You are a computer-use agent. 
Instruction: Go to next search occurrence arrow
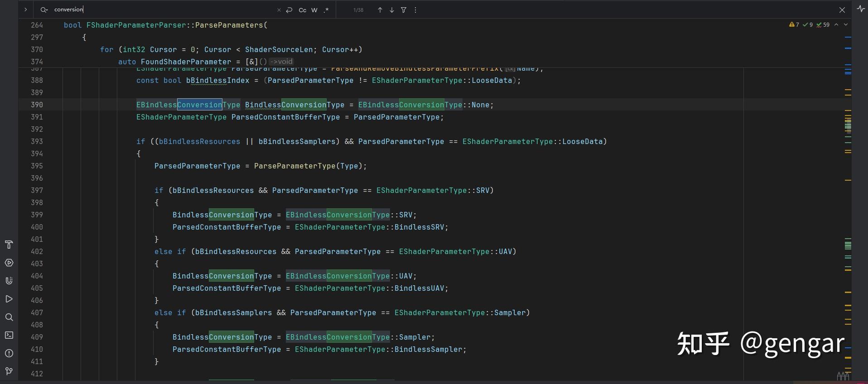click(392, 10)
